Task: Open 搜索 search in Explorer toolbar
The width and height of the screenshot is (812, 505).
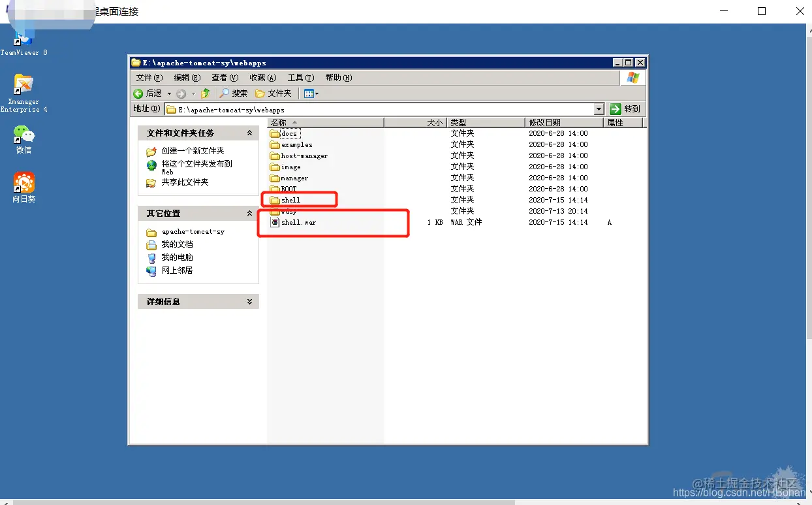Action: coord(233,93)
